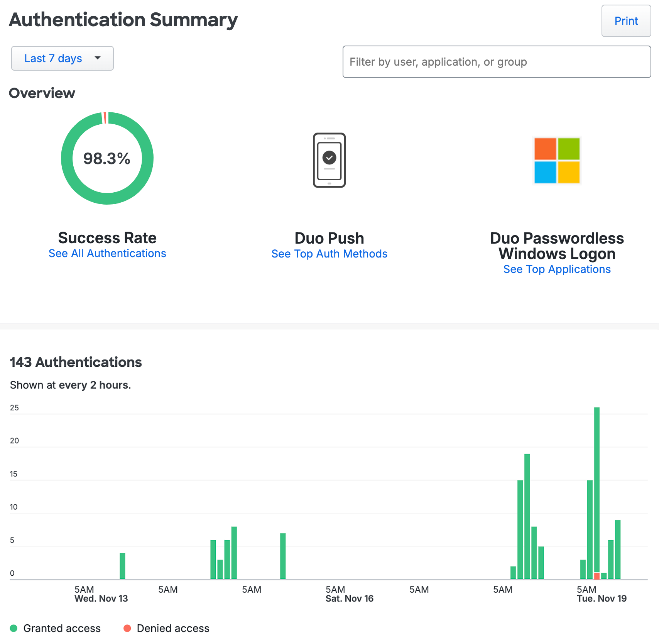659x644 pixels.
Task: Click the orange square in the Windows logo
Action: tap(545, 149)
